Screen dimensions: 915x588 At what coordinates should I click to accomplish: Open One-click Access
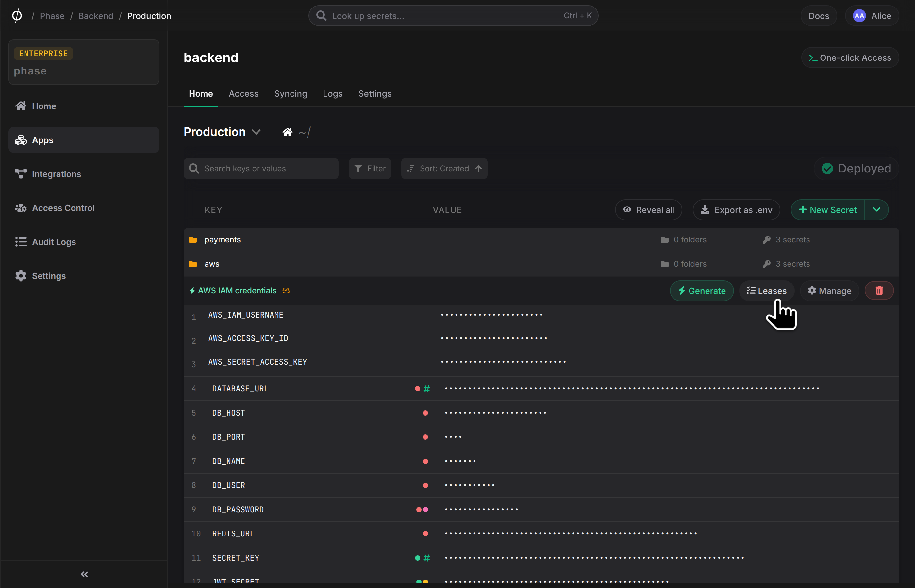pos(850,57)
